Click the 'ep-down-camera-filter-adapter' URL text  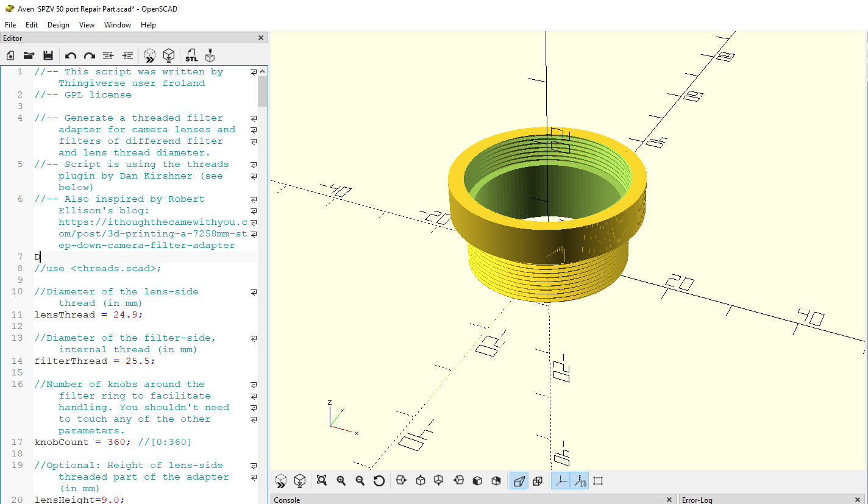pos(147,246)
